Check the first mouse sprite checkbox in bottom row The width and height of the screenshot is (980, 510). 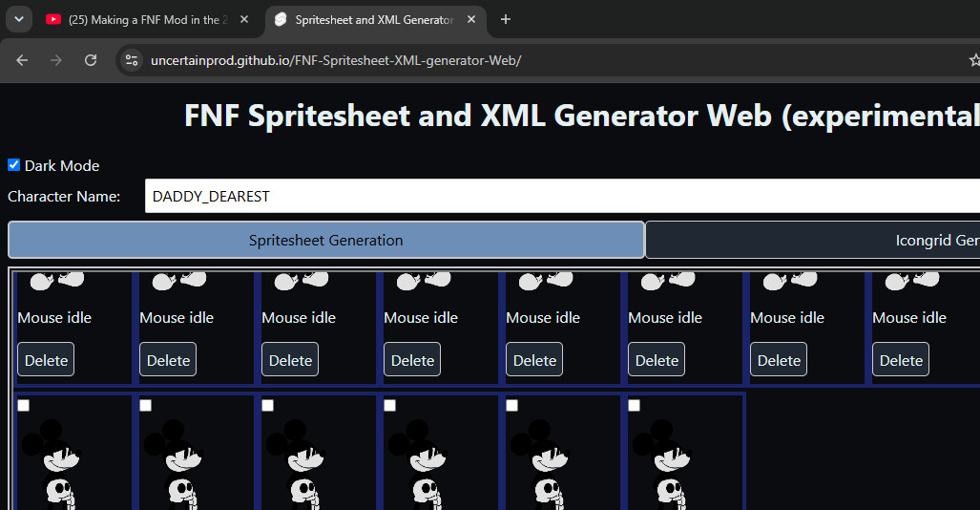pos(23,406)
